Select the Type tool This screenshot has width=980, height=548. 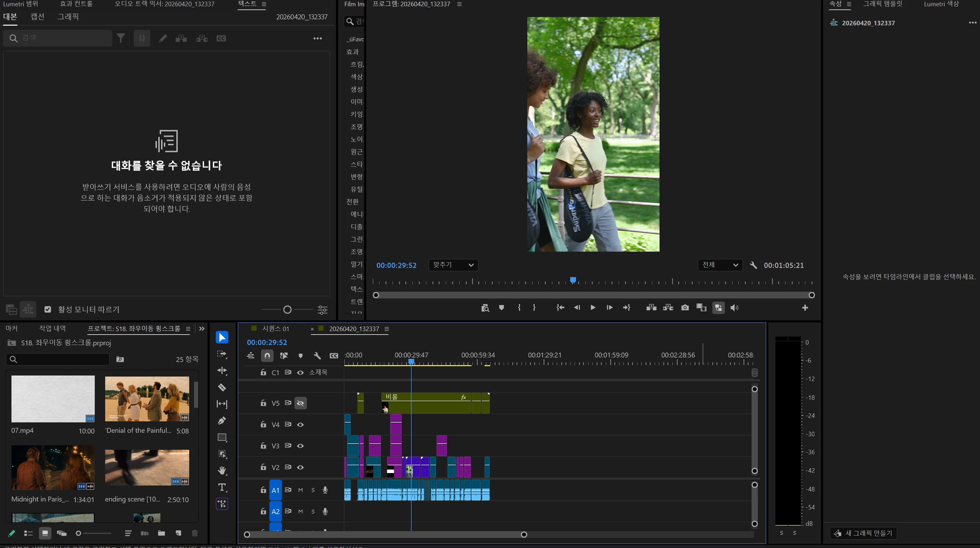[x=222, y=487]
